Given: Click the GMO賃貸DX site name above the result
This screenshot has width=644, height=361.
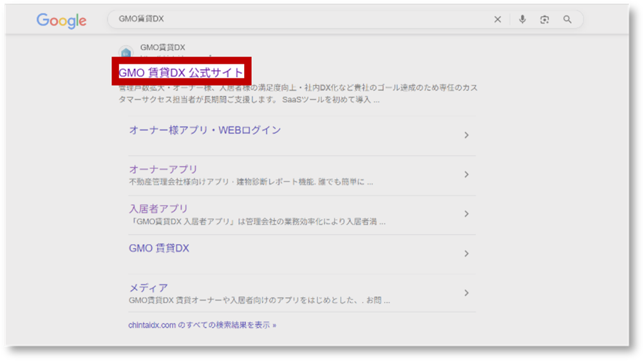Looking at the screenshot, I should (162, 48).
